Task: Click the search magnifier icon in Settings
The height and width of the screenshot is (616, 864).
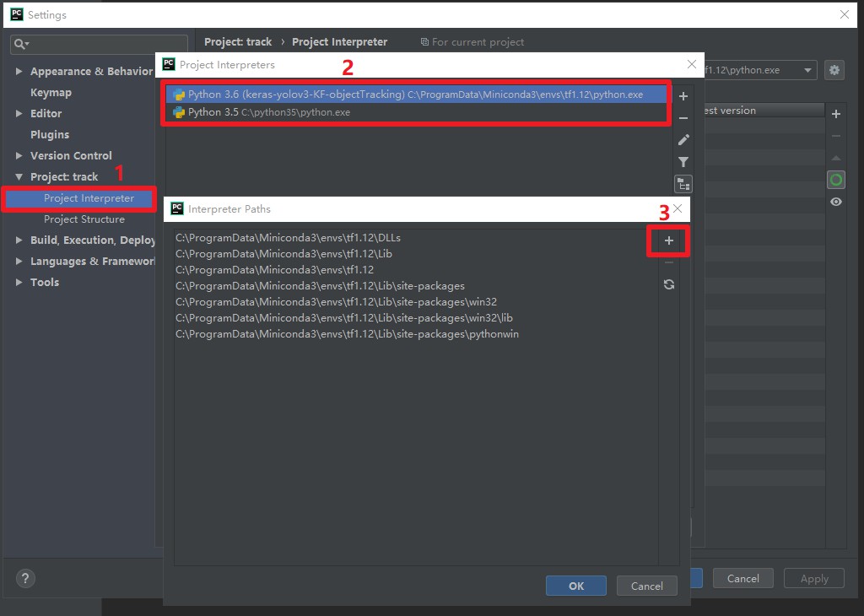Action: (x=21, y=44)
